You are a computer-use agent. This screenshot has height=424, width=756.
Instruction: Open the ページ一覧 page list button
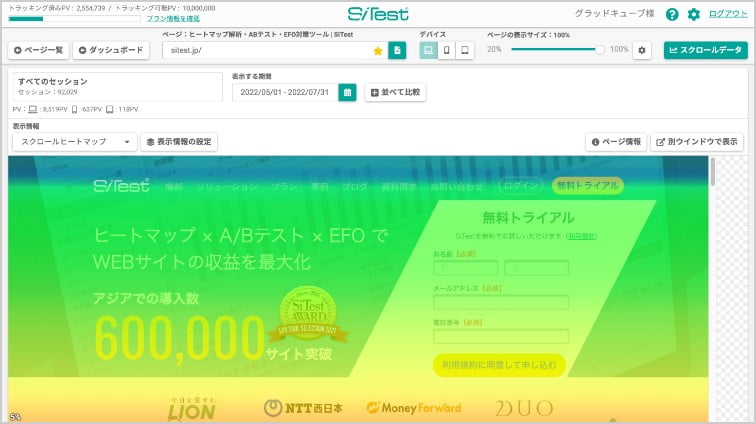[x=39, y=50]
